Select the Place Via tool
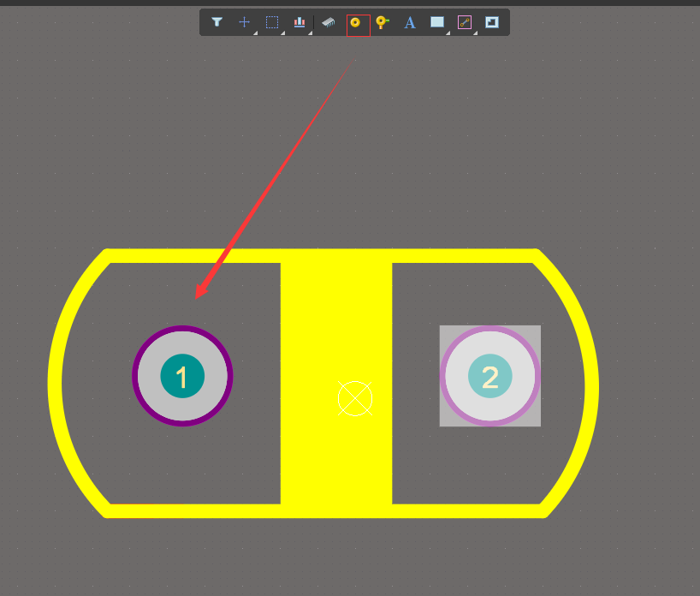This screenshot has height=596, width=700. click(383, 22)
